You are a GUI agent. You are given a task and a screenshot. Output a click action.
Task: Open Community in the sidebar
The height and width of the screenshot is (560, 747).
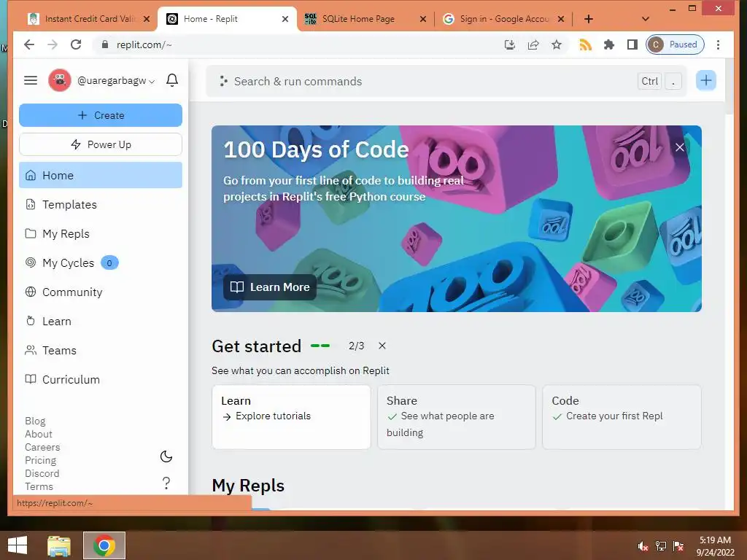click(101, 292)
